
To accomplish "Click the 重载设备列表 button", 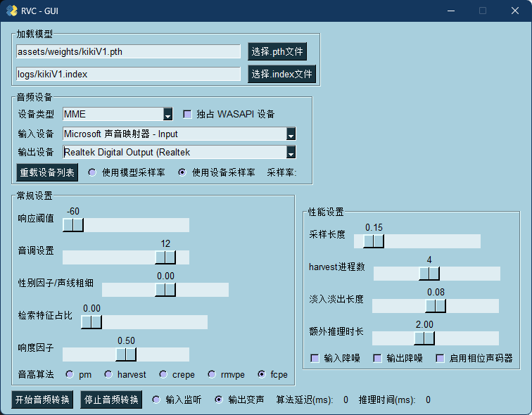I will (x=47, y=172).
